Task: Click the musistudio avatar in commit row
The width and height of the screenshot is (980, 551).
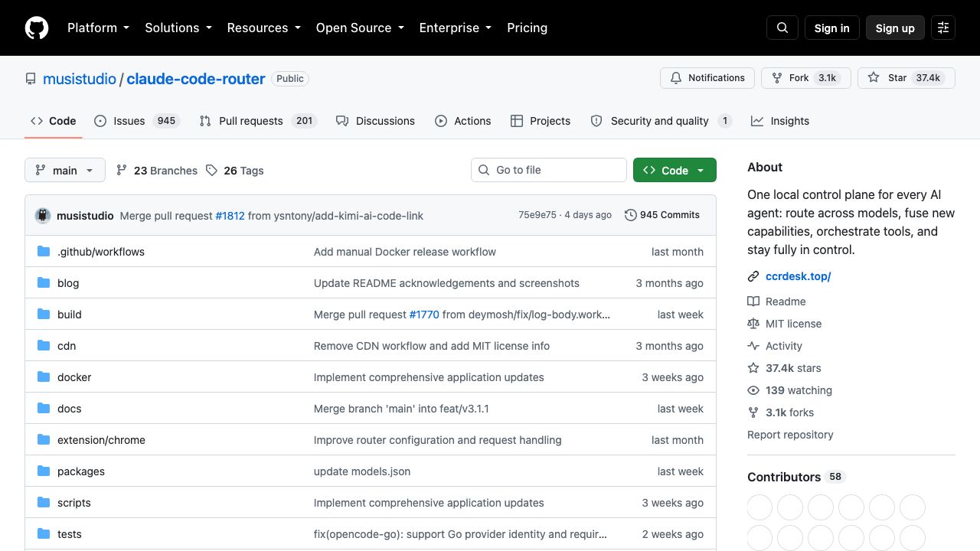Action: coord(43,216)
